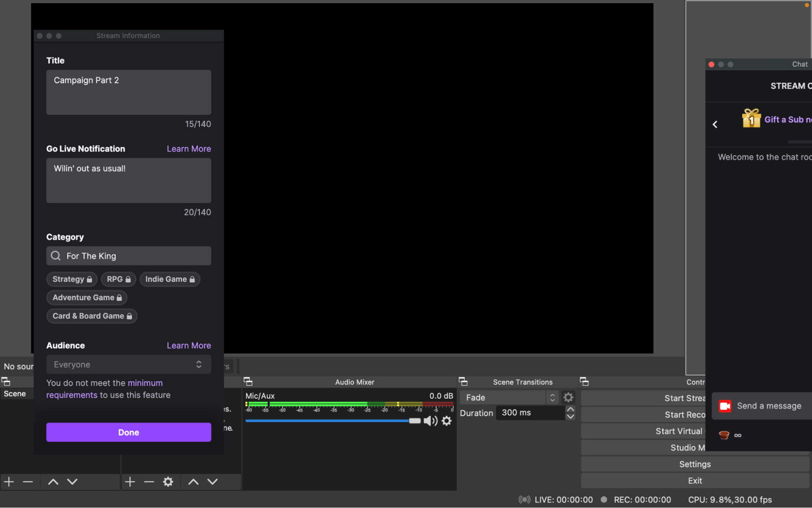Select the Indie Game tag filter
This screenshot has width=812, height=508.
(169, 279)
